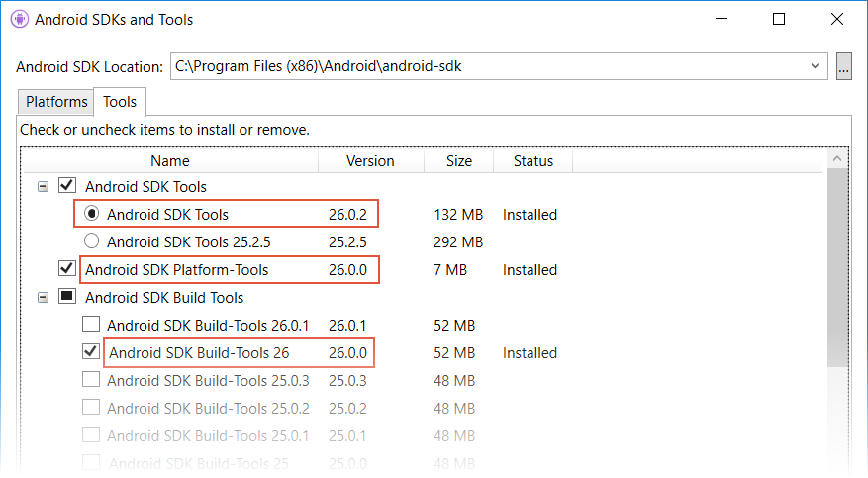Open the Android SDK Location dropdown
Viewport: 868px width, 478px height.
pyautogui.click(x=815, y=66)
